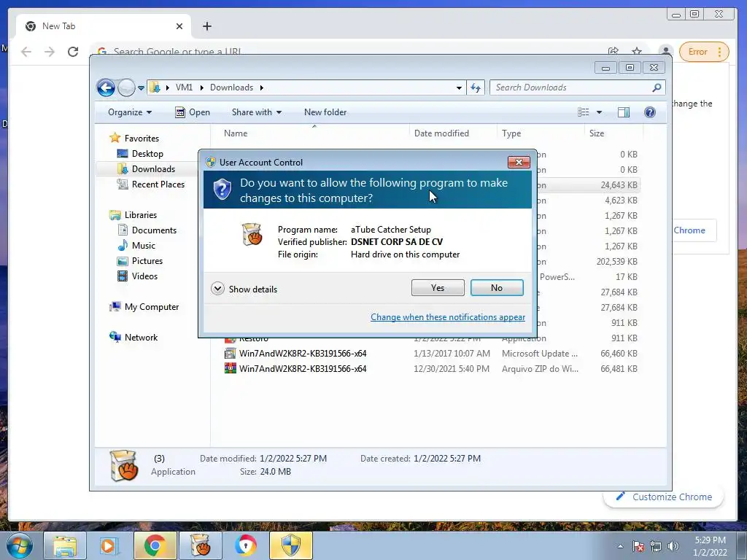Click Customize Chrome button
Image resolution: width=747 pixels, height=560 pixels.
[x=664, y=497]
